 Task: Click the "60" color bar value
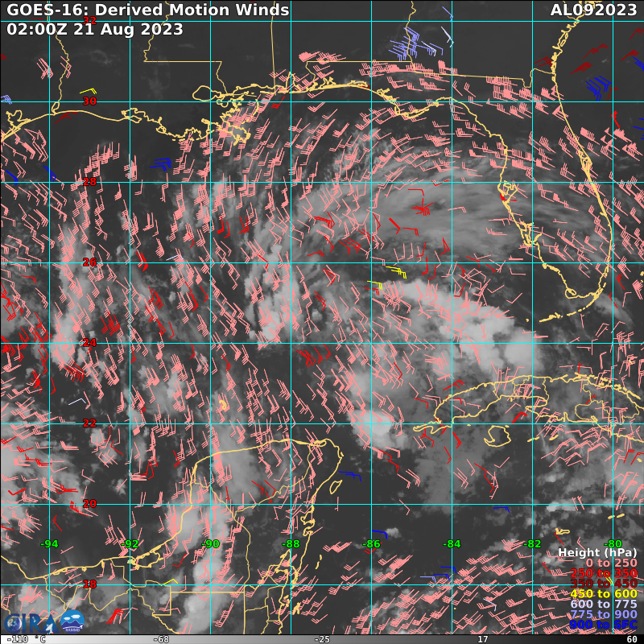(632, 639)
